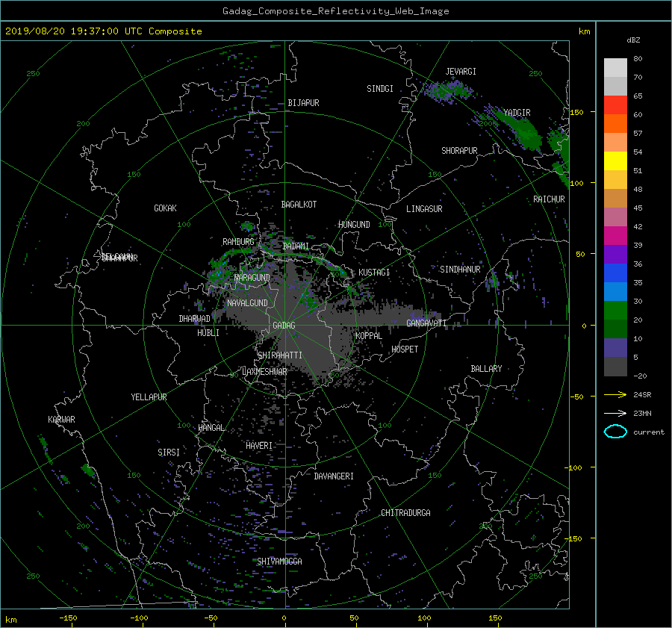Click the KUSTAGI city label
Viewport: 672px width, 628px height.
coord(374,273)
